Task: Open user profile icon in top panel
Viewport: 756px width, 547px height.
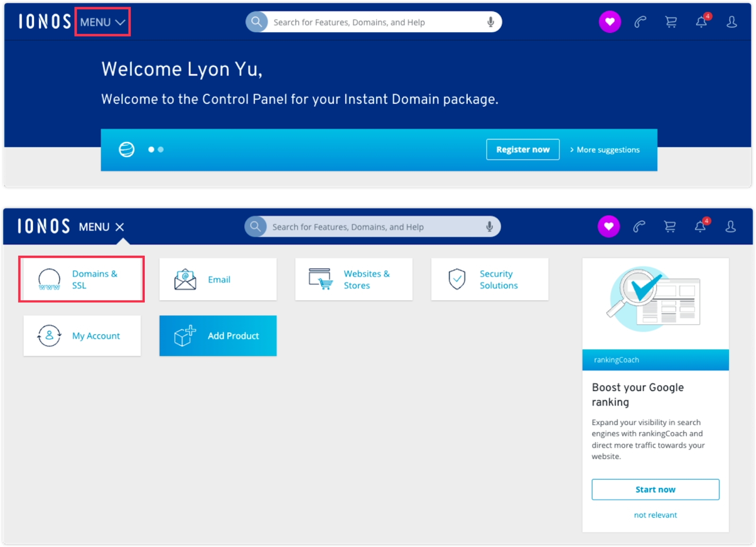Action: click(x=732, y=22)
